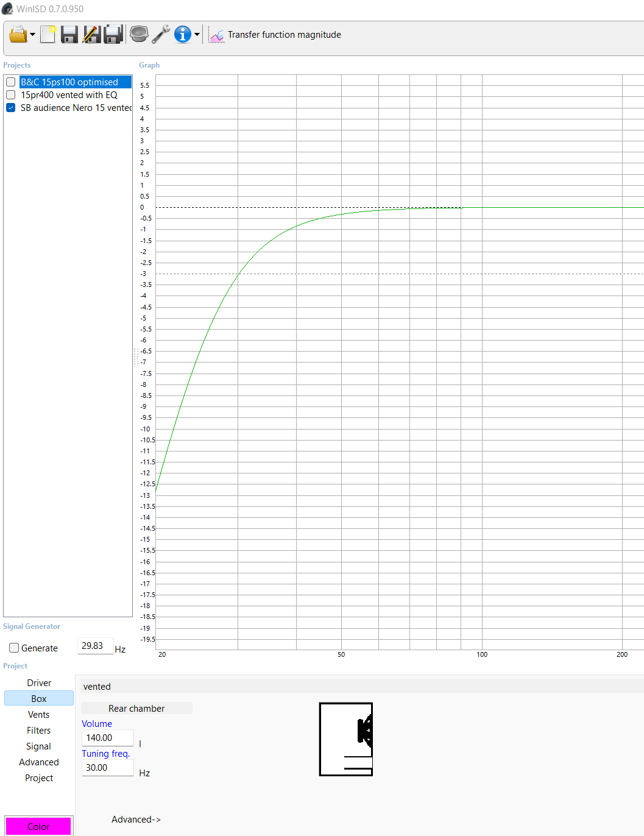Create a new project with the blank-page icon
Screen dimensions: 644x836
pos(48,34)
